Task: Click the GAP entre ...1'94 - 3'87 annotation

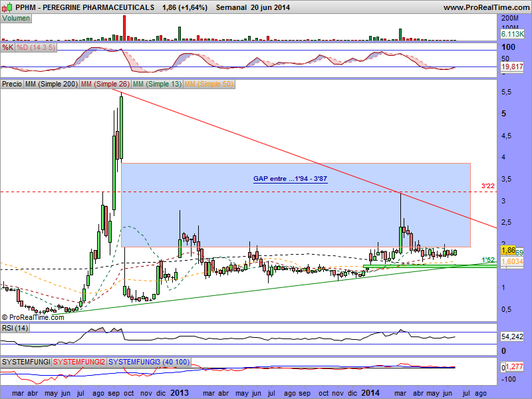Action: tap(290, 179)
